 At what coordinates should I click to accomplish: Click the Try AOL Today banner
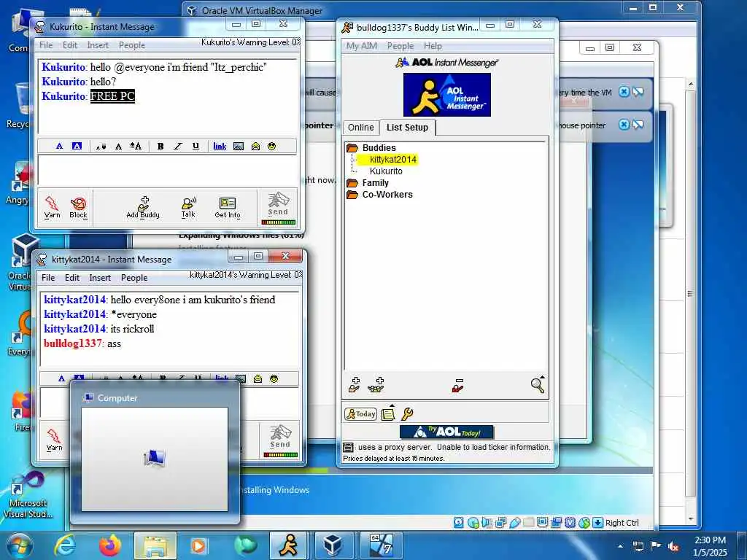click(x=447, y=432)
